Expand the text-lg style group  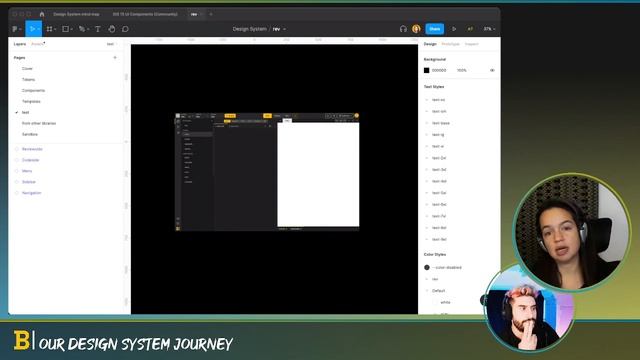[x=427, y=135]
